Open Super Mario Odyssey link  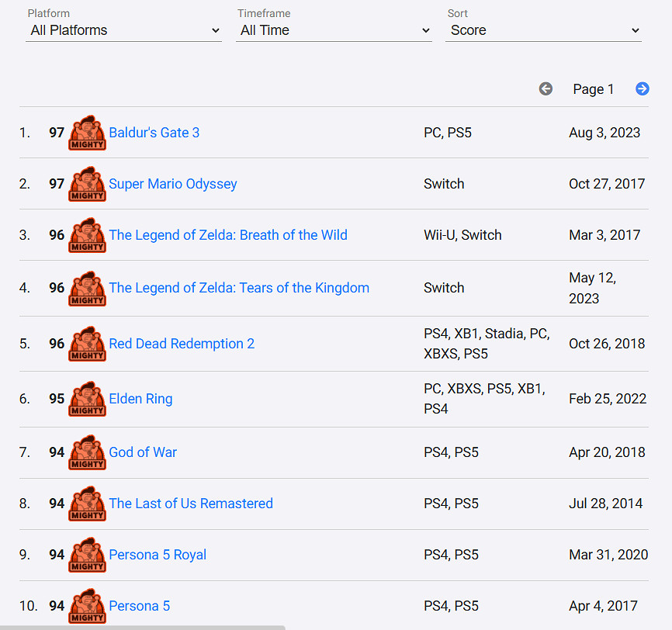point(172,184)
